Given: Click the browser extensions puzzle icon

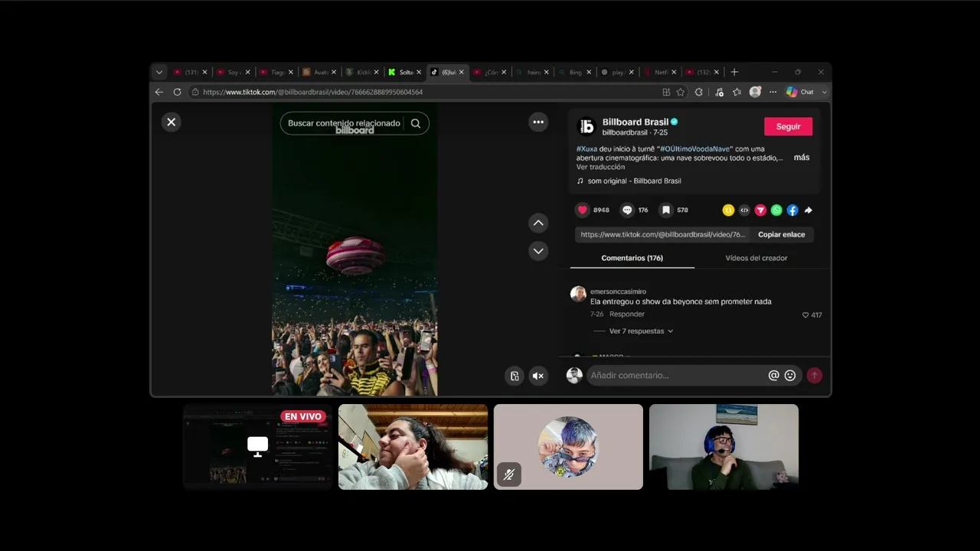Looking at the screenshot, I should tap(699, 92).
